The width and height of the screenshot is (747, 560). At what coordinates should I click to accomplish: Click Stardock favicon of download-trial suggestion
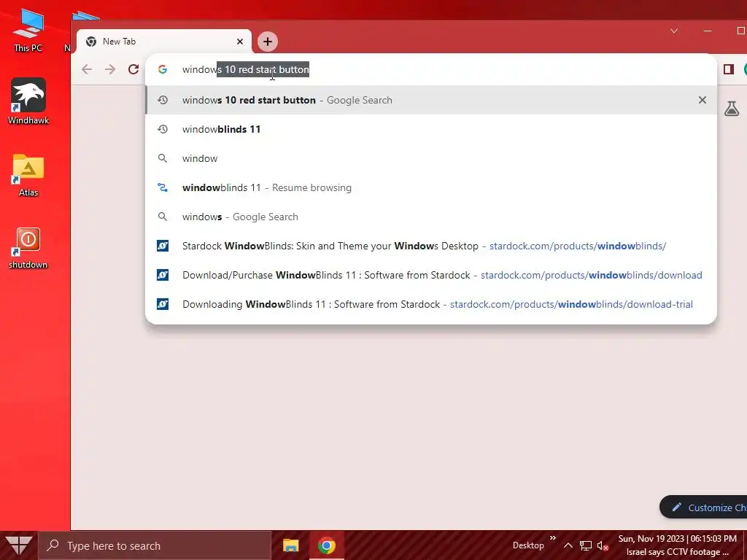tap(163, 304)
